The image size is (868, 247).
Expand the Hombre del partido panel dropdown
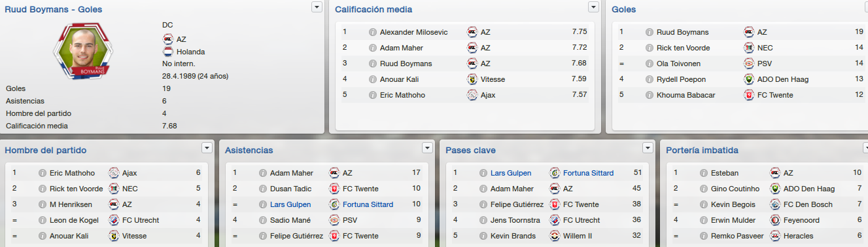207,147
